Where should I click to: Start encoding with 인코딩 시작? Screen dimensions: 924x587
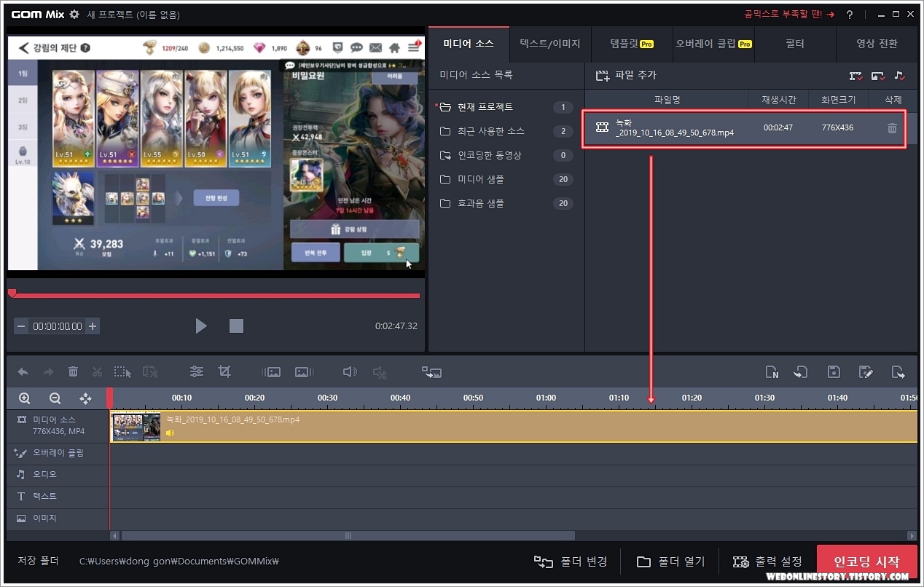(x=866, y=562)
